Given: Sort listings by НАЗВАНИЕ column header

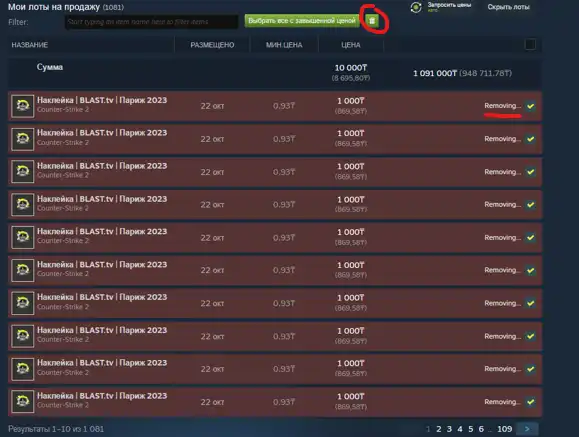Looking at the screenshot, I should (30, 45).
